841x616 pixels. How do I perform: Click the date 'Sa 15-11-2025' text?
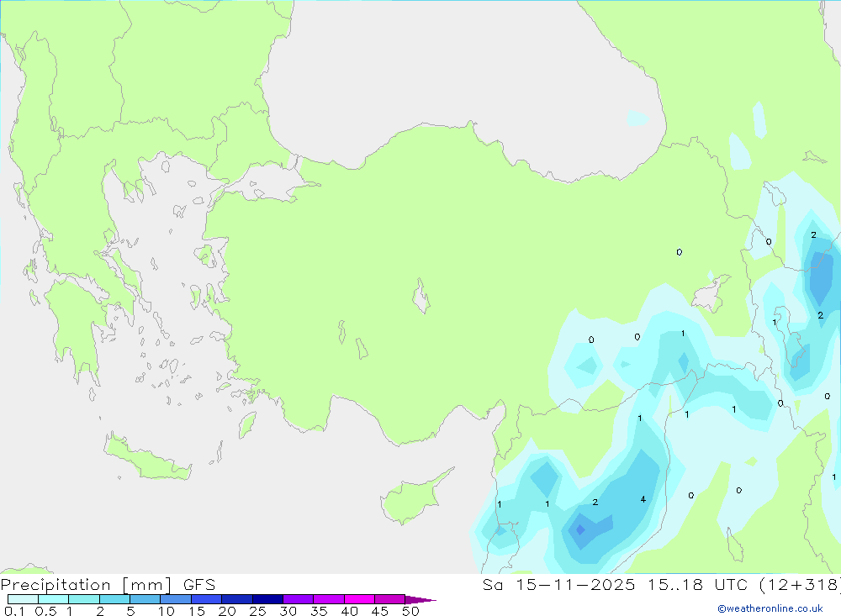point(559,584)
